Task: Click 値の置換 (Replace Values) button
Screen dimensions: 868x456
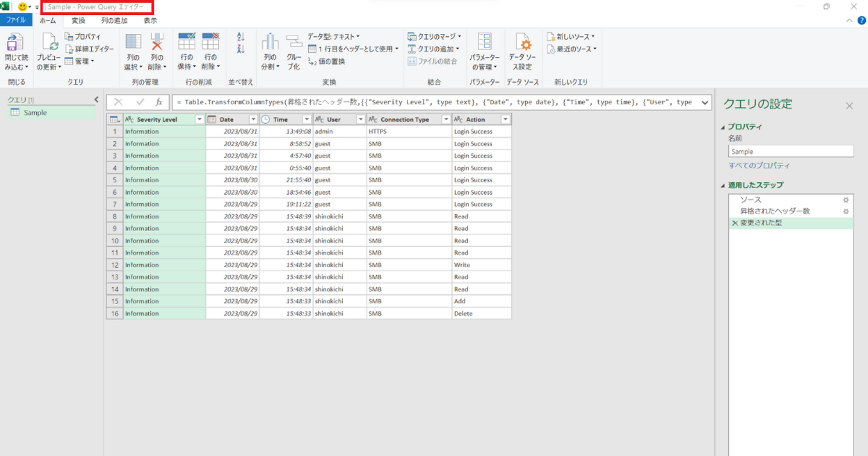Action: pos(326,62)
